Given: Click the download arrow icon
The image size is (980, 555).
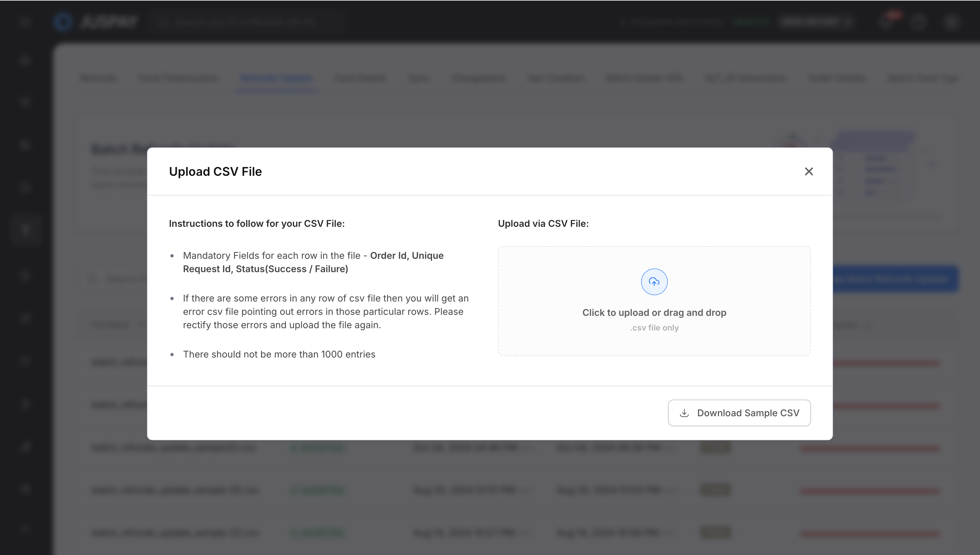Looking at the screenshot, I should (x=684, y=413).
